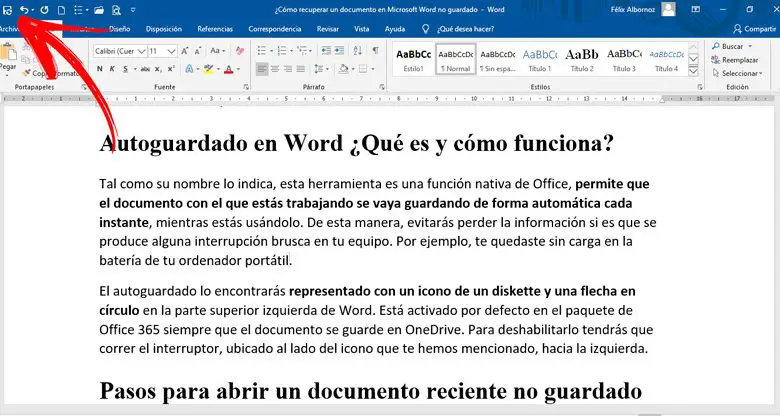
Task: Toggle italic (K) formatting
Action: (112, 69)
